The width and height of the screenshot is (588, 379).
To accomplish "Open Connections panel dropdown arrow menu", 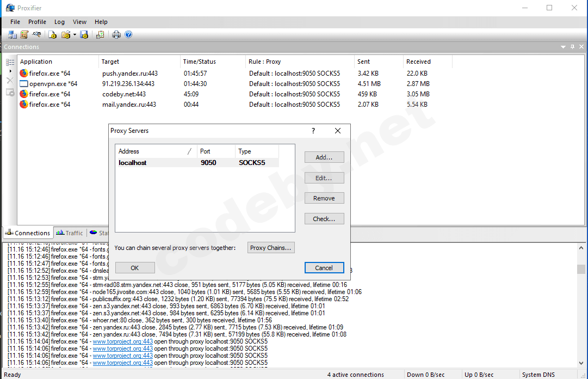I will 563,47.
